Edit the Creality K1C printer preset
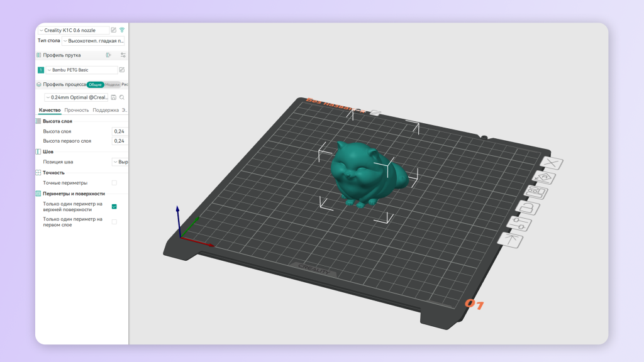This screenshot has width=644, height=362. (x=114, y=30)
